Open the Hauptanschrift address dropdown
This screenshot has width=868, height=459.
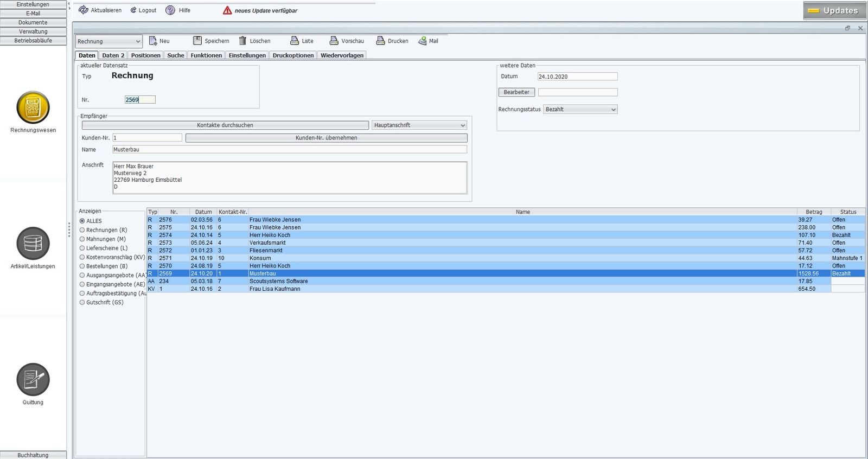point(419,125)
